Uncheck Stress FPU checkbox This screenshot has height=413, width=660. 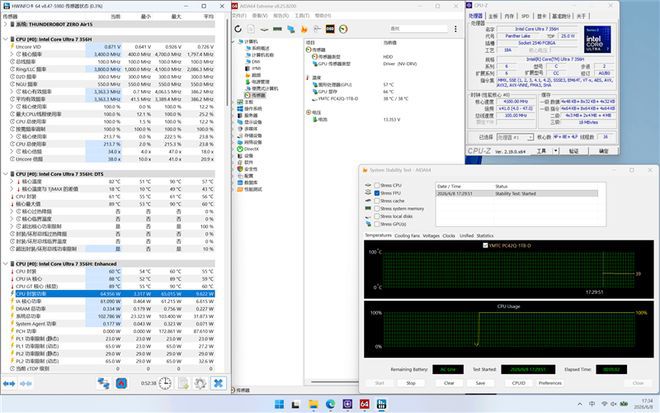pos(377,193)
